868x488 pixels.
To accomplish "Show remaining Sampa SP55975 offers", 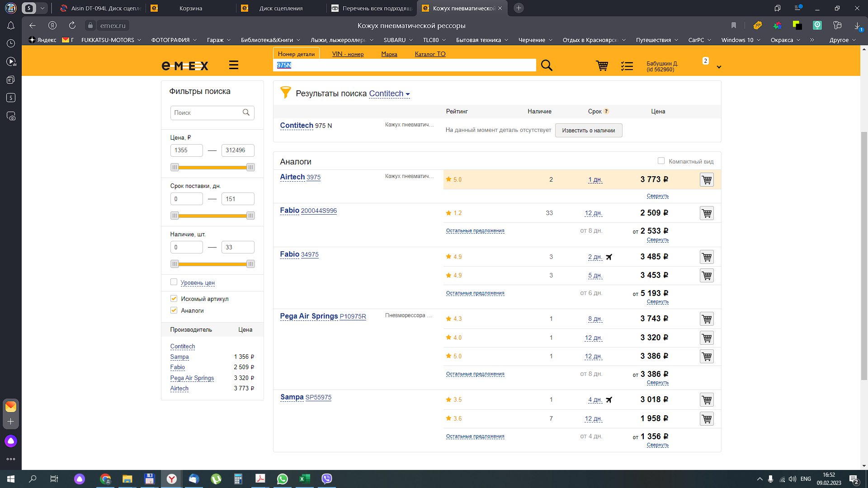I will pyautogui.click(x=475, y=436).
